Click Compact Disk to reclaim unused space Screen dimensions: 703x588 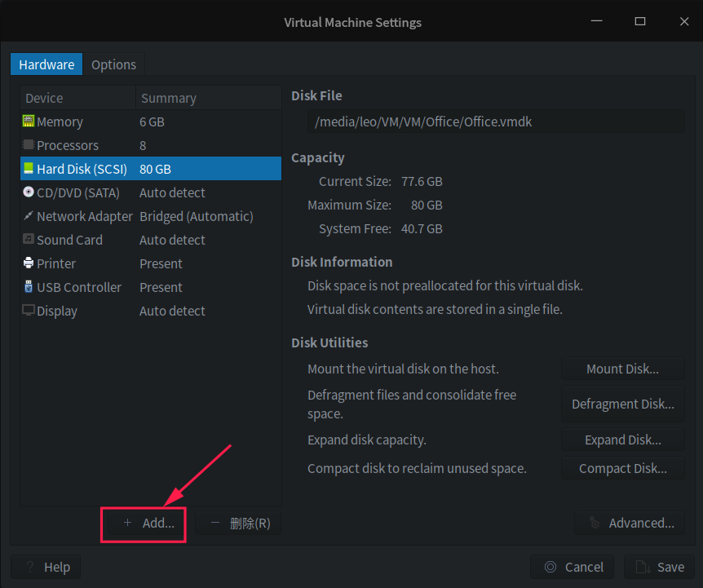pyautogui.click(x=622, y=468)
